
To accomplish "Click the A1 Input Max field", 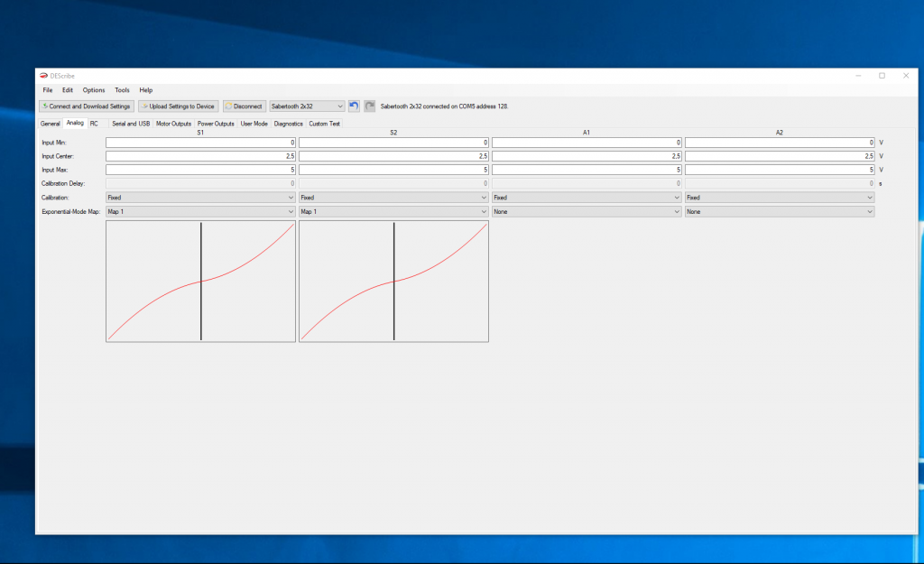I will (587, 170).
